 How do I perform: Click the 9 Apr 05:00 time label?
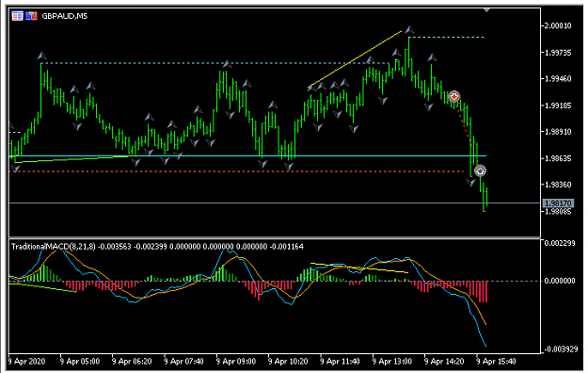(80, 362)
